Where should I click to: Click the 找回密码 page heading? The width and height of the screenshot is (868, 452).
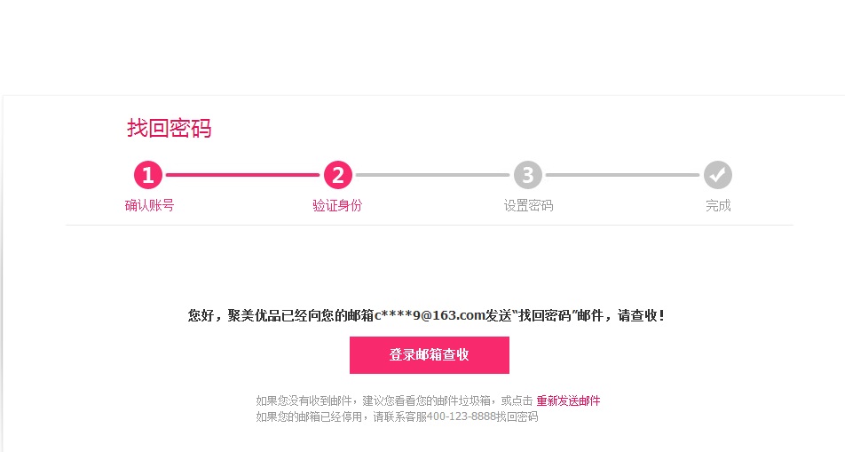[x=170, y=128]
